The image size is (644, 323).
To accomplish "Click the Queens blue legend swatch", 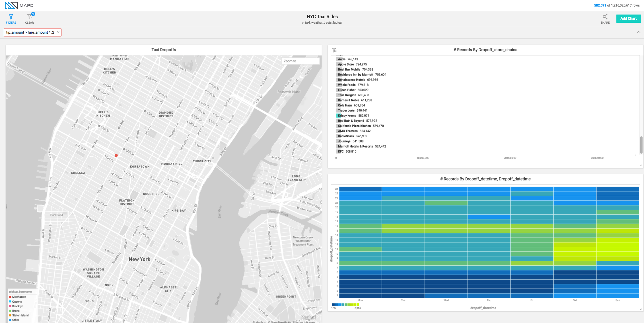I will coord(10,301).
